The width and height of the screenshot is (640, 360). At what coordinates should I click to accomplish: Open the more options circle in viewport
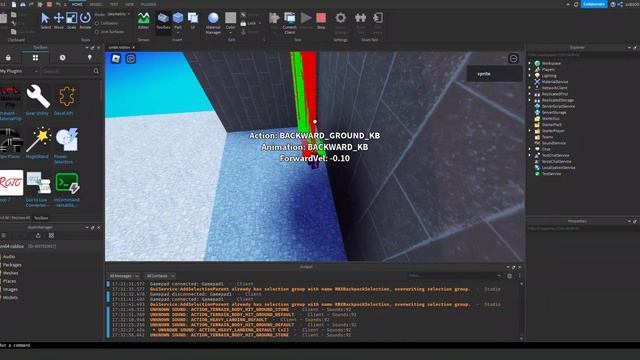pyautogui.click(x=513, y=59)
